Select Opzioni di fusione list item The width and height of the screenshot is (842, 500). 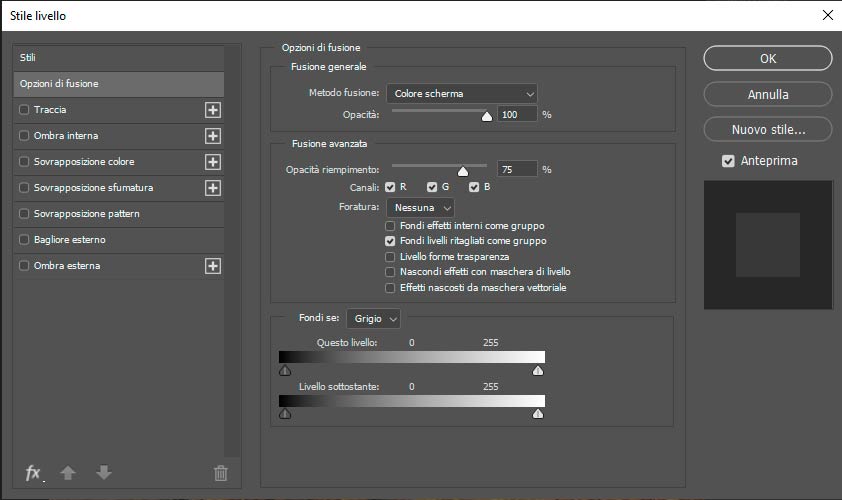tap(118, 84)
